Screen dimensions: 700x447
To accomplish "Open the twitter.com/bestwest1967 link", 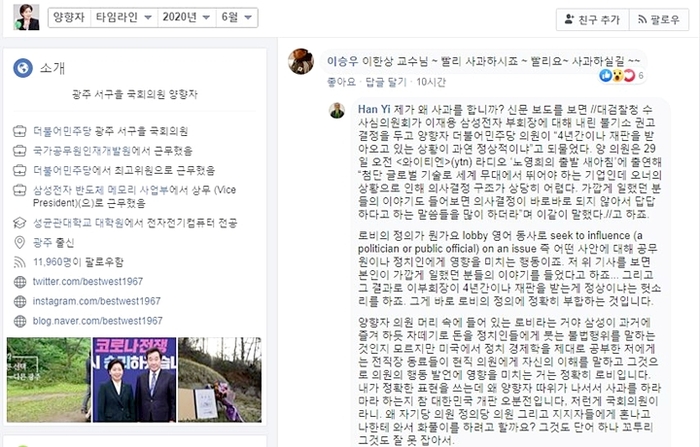I will click(x=88, y=282).
